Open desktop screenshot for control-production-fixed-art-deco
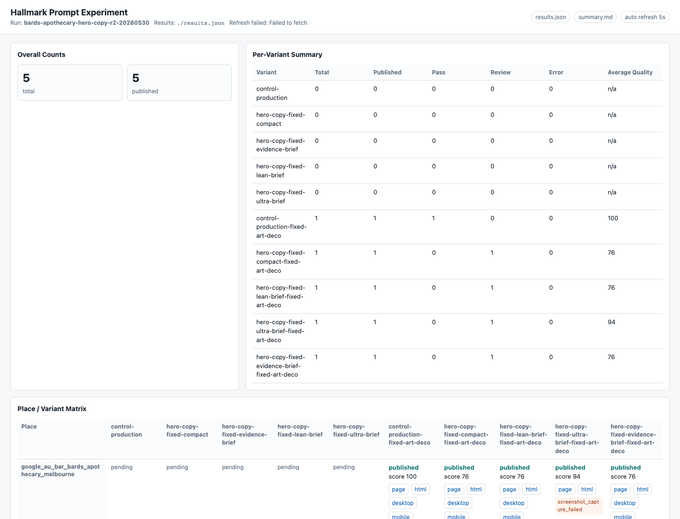Screen dimensions: 680x519 coord(402,503)
